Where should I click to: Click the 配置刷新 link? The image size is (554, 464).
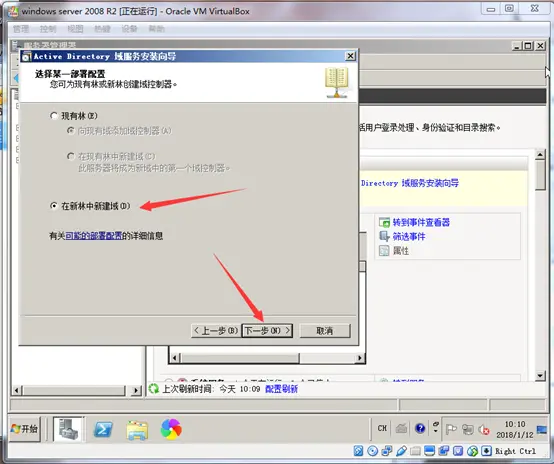pyautogui.click(x=281, y=389)
